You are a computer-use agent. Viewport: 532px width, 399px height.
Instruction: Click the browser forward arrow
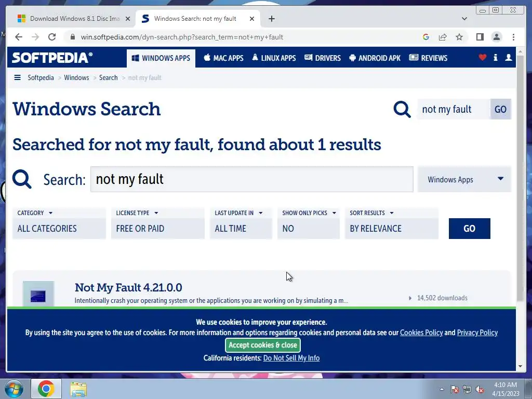35,37
